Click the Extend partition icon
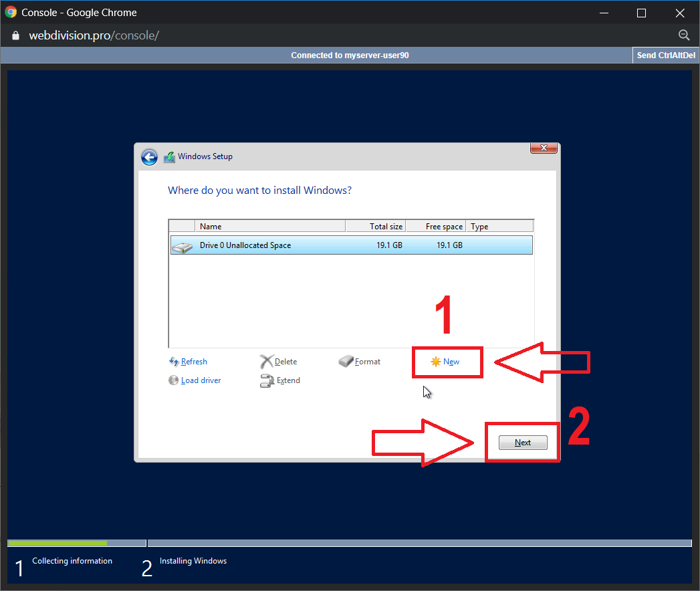This screenshot has width=700, height=591. click(x=267, y=380)
